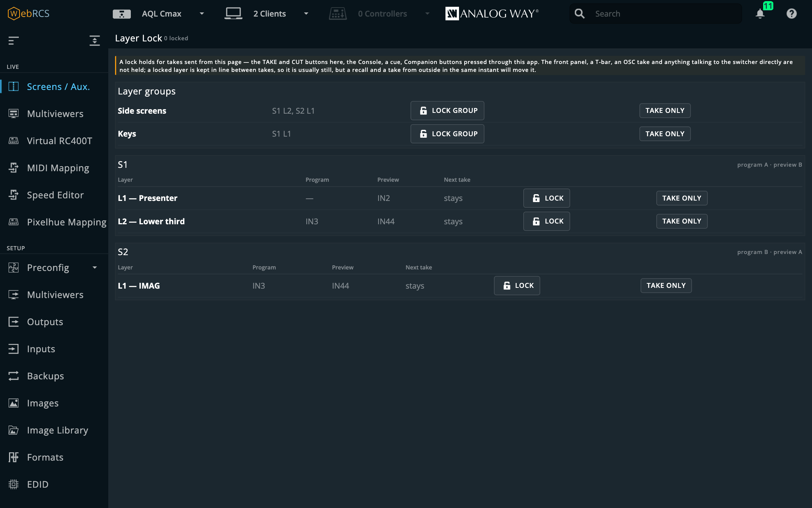Take only the L1 Presenter layer

(682, 198)
